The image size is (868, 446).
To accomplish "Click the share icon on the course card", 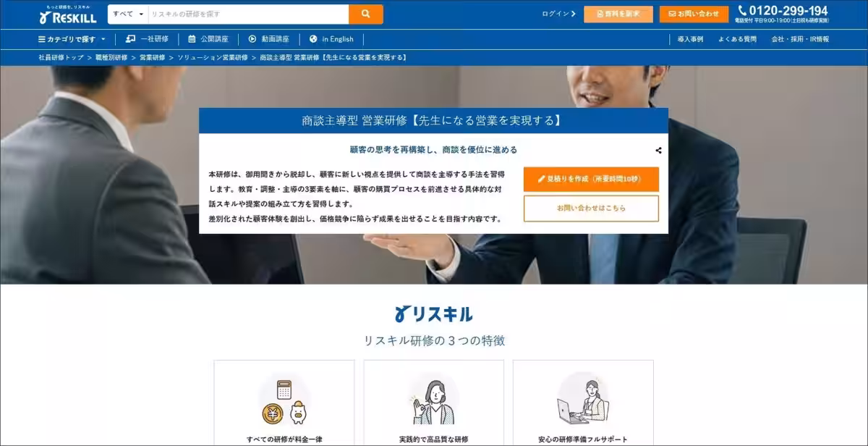I will point(658,150).
